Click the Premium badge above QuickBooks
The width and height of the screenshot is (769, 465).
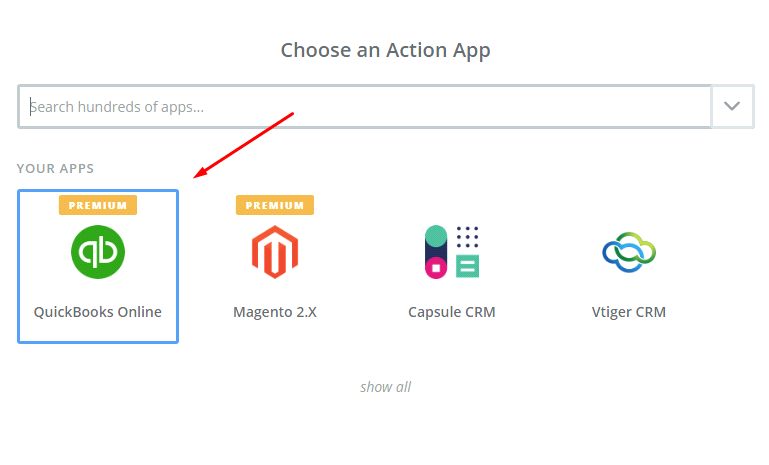tap(98, 205)
